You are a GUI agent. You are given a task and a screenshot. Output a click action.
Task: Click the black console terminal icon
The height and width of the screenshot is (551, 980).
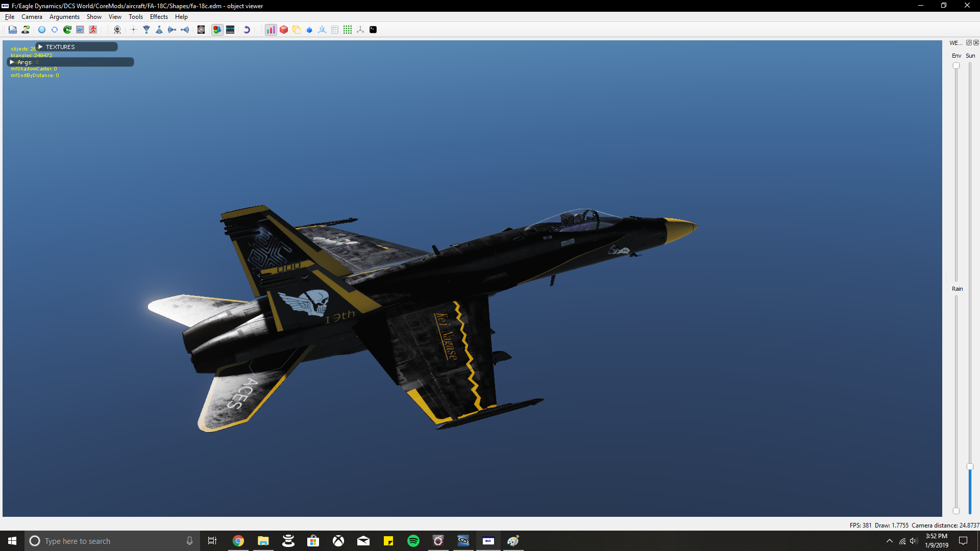[373, 30]
